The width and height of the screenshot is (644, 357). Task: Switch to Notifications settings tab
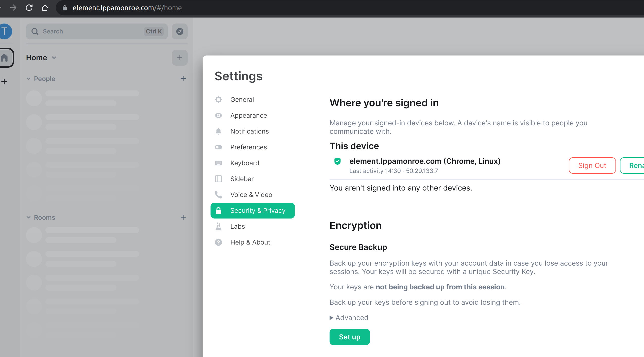click(x=252, y=131)
